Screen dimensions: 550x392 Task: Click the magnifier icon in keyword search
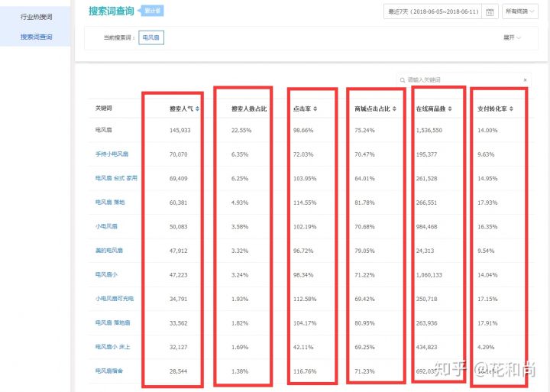403,80
